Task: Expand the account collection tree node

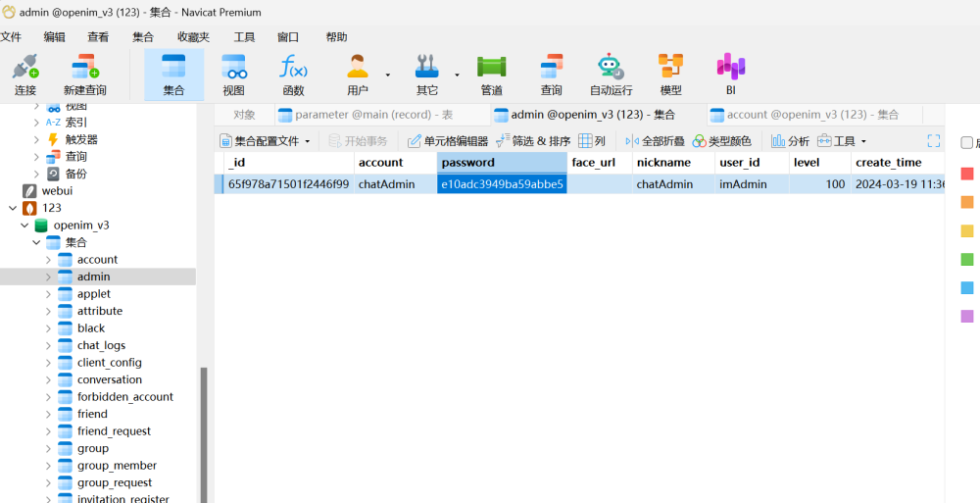Action: point(48,260)
